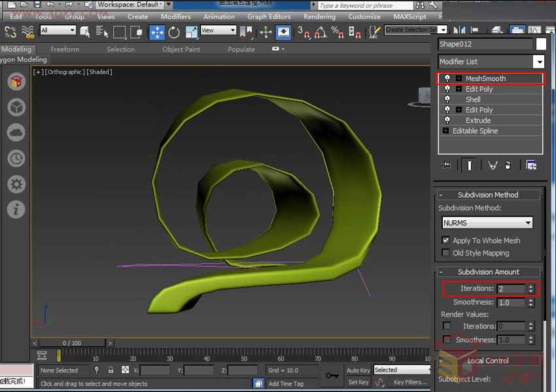This screenshot has width=556, height=392.
Task: Enable the Old Style Mapping checkbox
Action: pos(446,253)
